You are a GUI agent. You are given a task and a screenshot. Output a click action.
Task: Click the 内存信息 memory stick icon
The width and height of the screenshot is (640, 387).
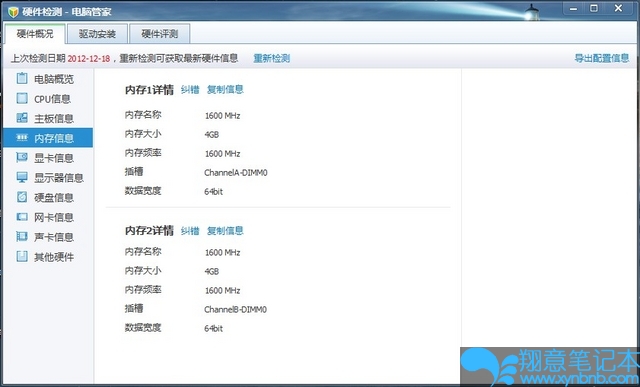pyautogui.click(x=22, y=138)
